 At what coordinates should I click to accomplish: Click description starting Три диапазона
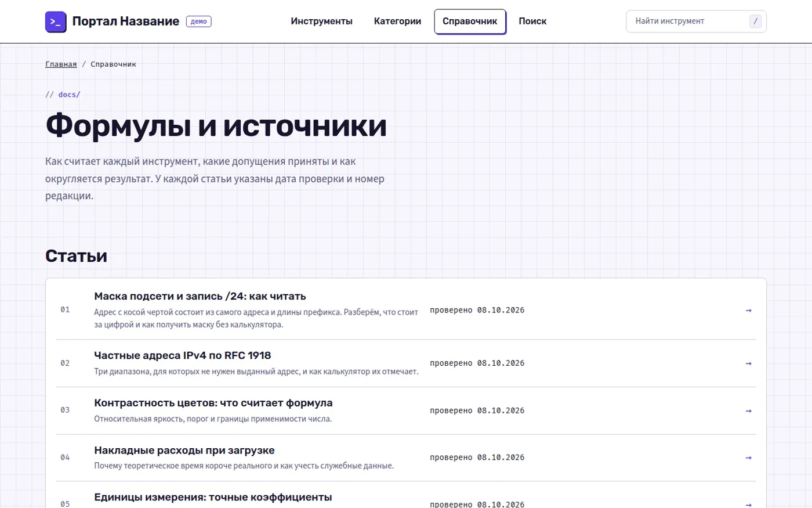coord(256,372)
